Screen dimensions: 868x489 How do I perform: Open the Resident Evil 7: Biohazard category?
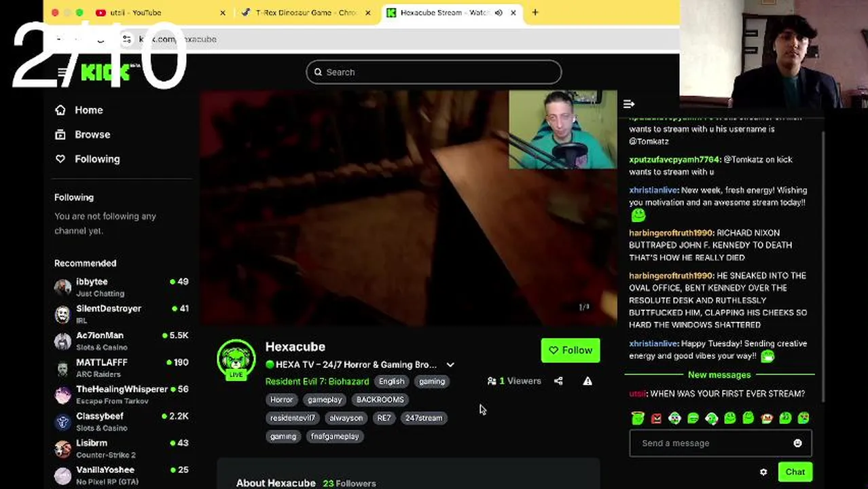(x=317, y=382)
